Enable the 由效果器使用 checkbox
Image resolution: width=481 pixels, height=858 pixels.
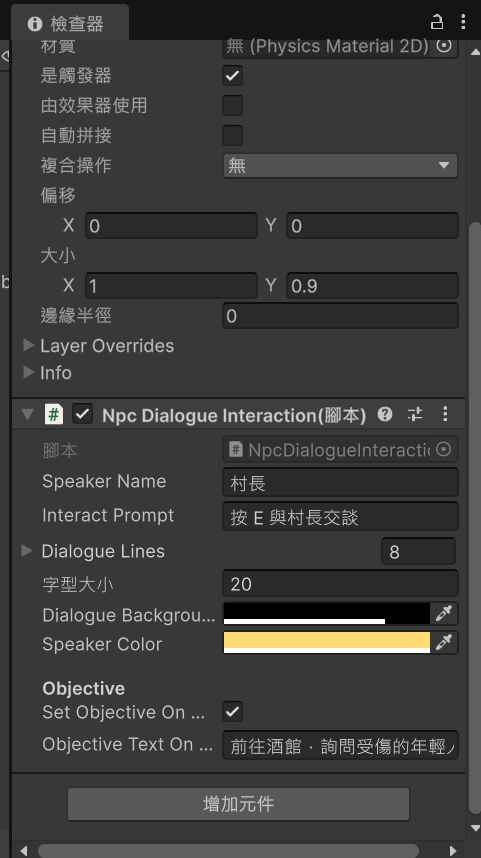point(232,106)
